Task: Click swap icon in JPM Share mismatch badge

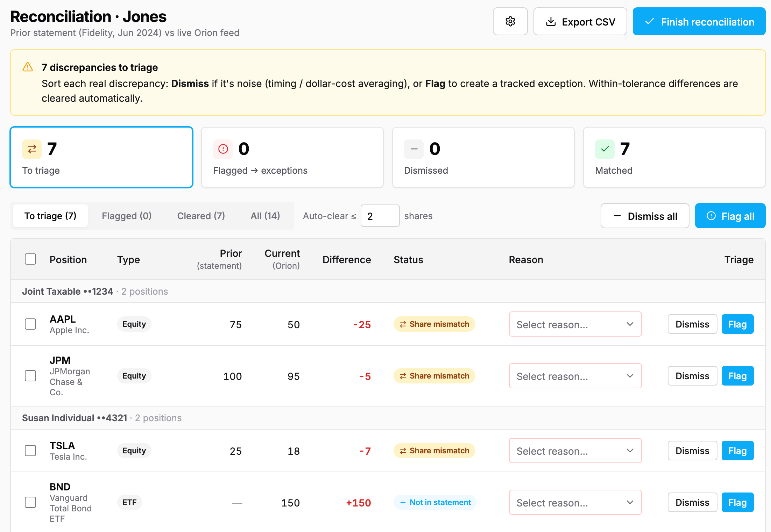Action: point(403,376)
